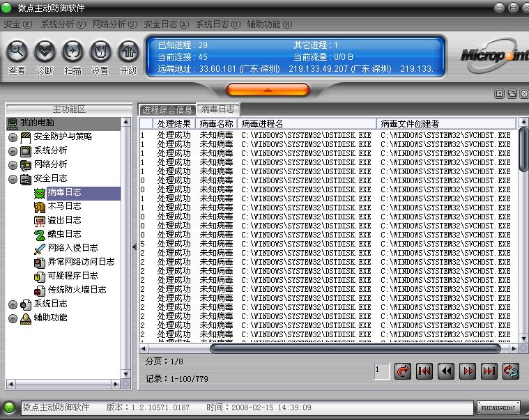Open 网络入侵日志 sword icon
This screenshot has height=420, width=529.
pos(40,249)
